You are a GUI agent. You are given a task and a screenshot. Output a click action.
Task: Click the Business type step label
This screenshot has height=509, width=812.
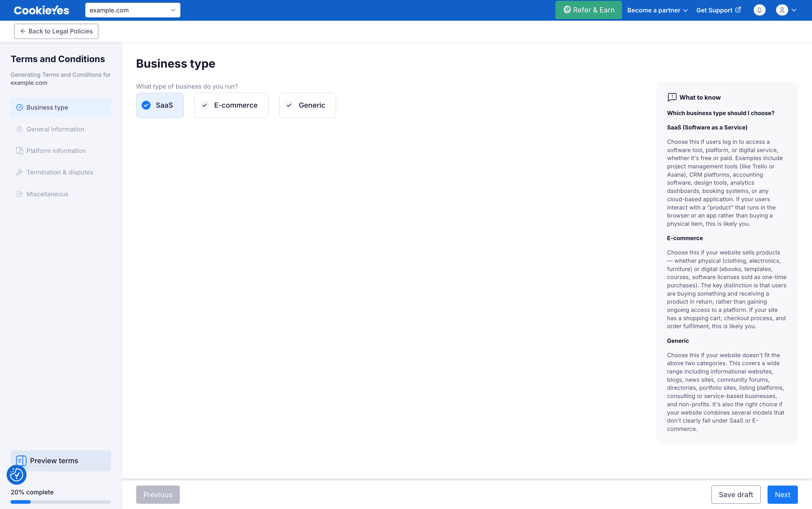[47, 107]
